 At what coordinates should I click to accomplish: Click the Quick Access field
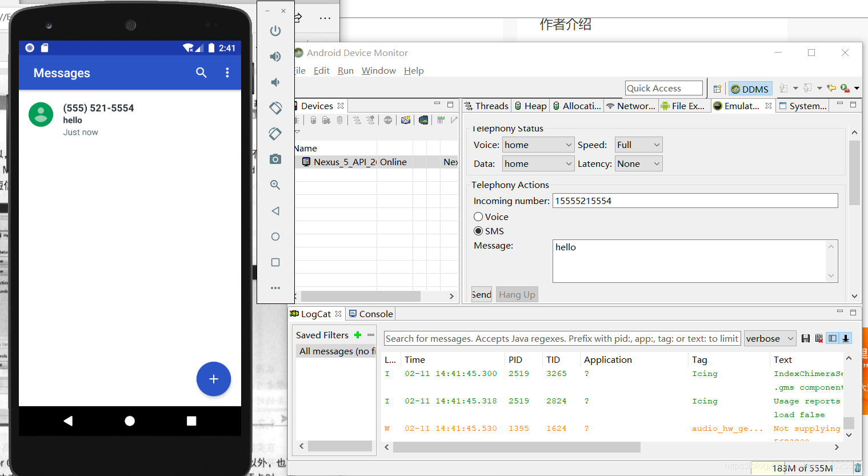tap(664, 88)
